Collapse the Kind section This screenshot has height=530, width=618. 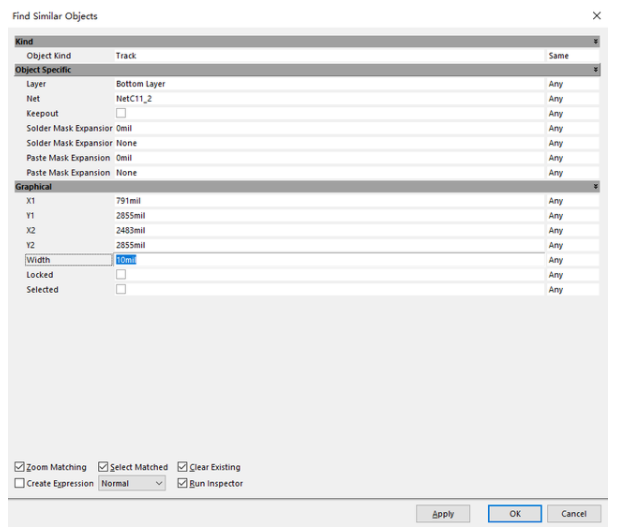[596, 41]
